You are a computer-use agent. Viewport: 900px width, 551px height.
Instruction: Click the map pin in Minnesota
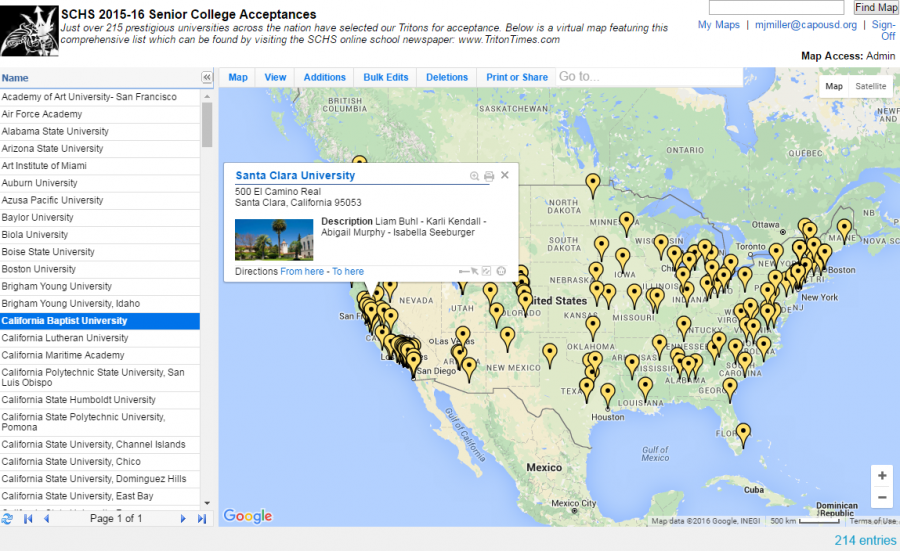(x=626, y=224)
